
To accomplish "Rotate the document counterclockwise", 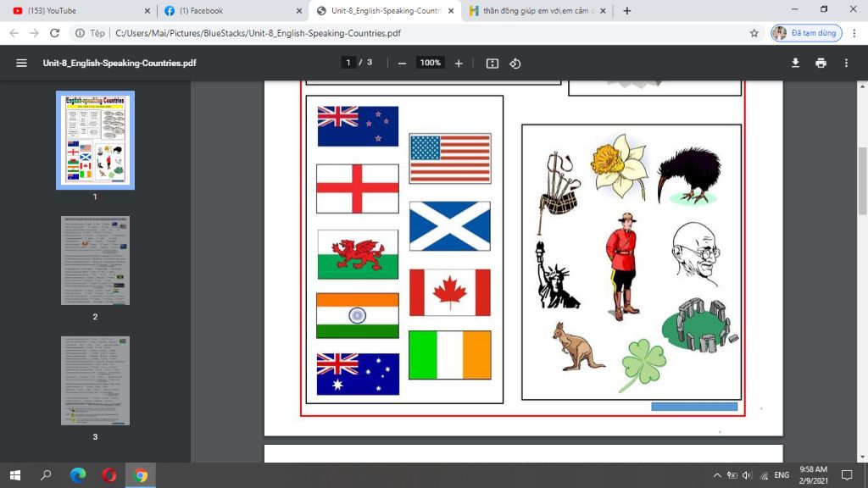I will point(515,63).
